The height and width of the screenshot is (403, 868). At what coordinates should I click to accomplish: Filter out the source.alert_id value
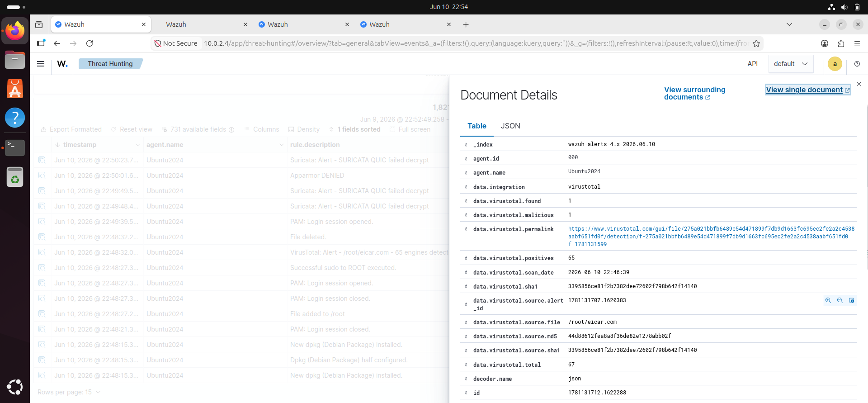click(840, 300)
